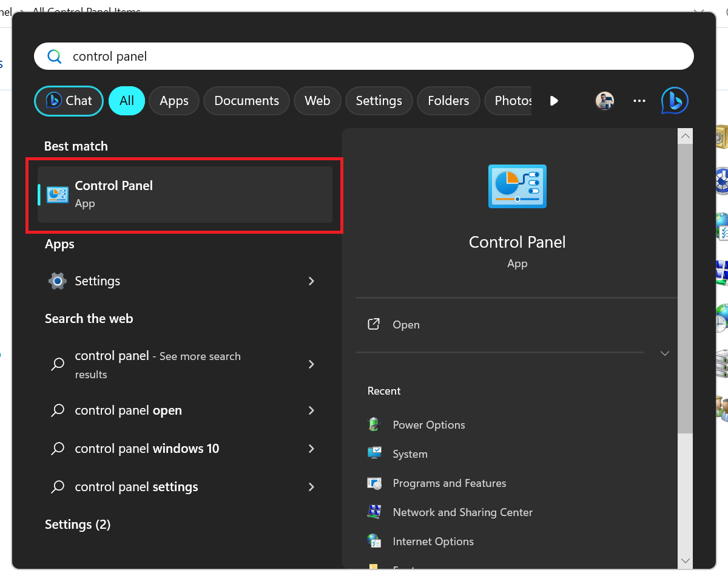
Task: Expand chevron for 'control panel settings'
Action: coord(311,487)
